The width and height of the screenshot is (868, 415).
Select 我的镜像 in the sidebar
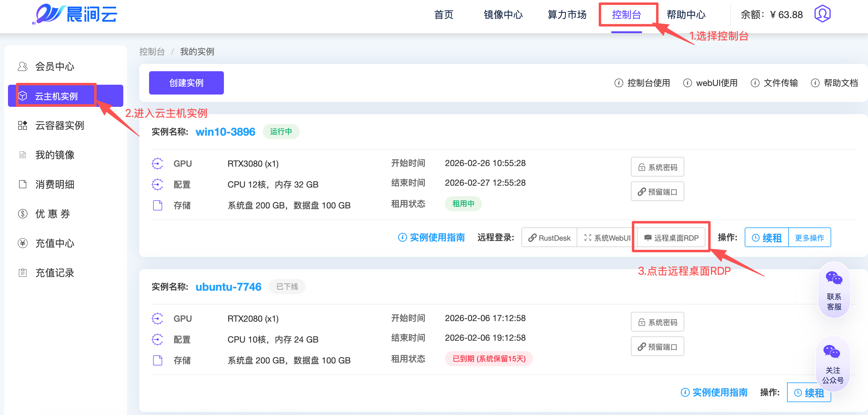click(x=55, y=155)
